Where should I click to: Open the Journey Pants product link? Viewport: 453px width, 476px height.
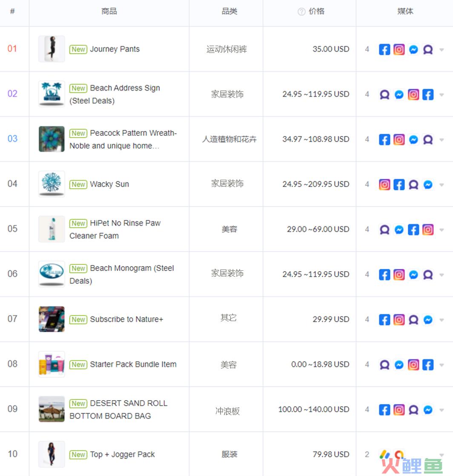115,49
